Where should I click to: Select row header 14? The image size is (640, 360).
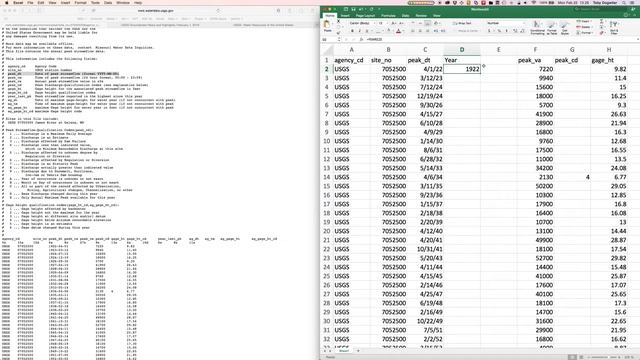327,177
